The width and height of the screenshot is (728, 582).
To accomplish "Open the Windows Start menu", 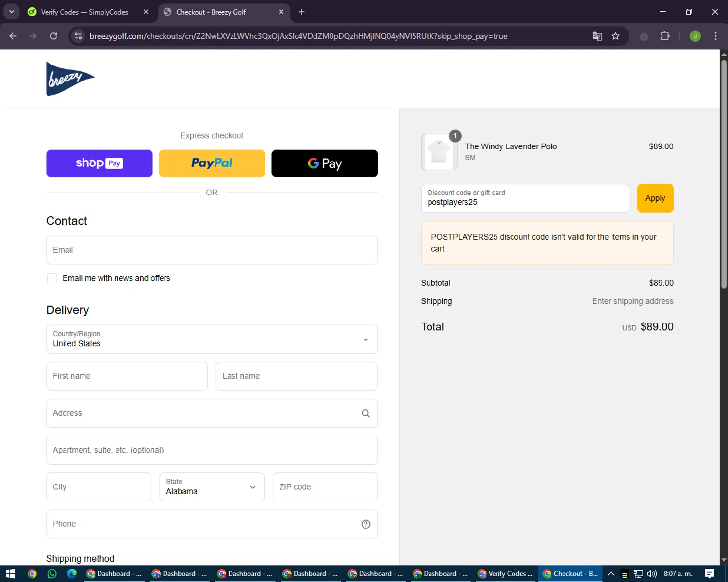I will (x=10, y=574).
